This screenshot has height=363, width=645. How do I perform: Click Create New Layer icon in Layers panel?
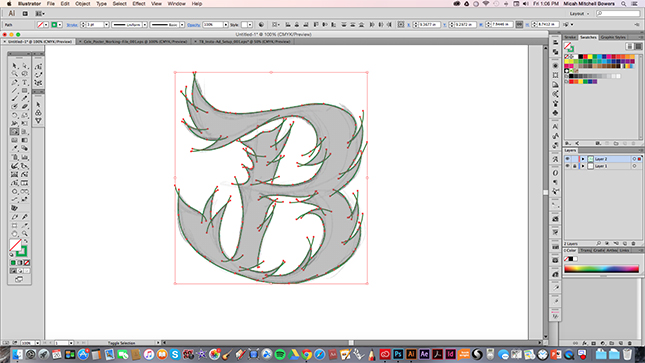point(625,244)
